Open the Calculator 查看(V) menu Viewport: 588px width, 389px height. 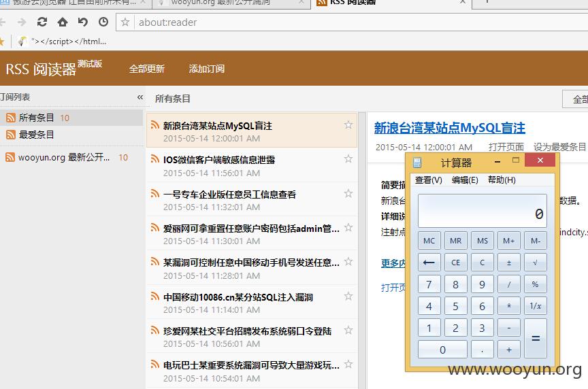click(x=428, y=180)
